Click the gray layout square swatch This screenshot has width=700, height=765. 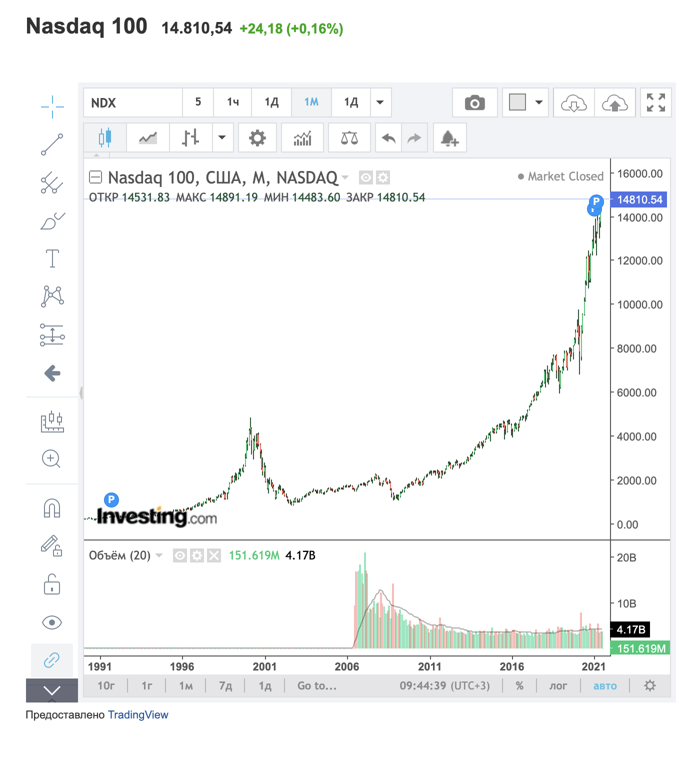tap(517, 102)
